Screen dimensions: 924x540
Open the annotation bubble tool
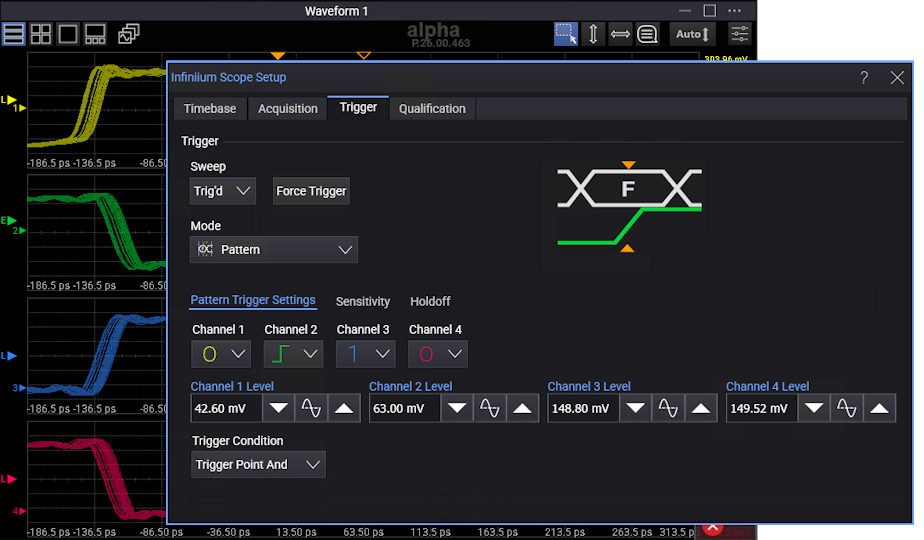647,34
